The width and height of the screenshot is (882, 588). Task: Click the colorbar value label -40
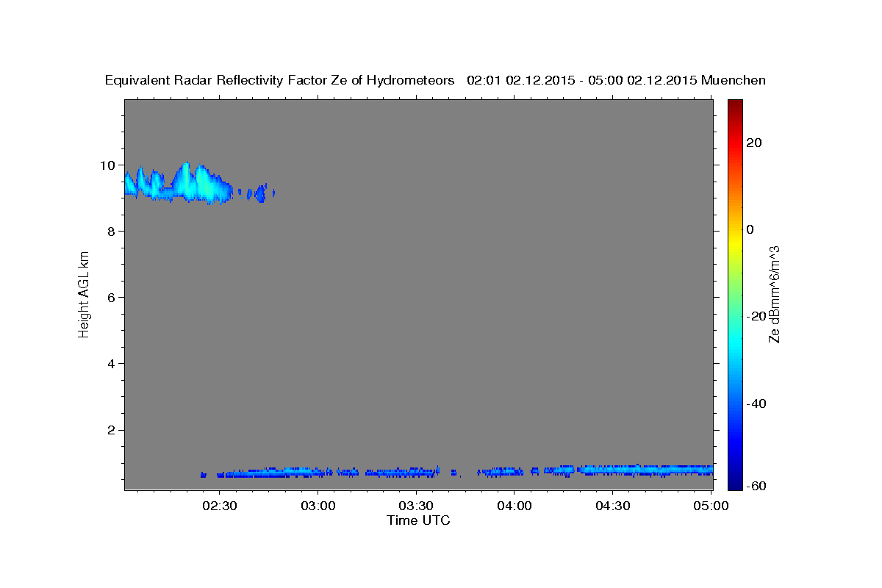click(755, 403)
